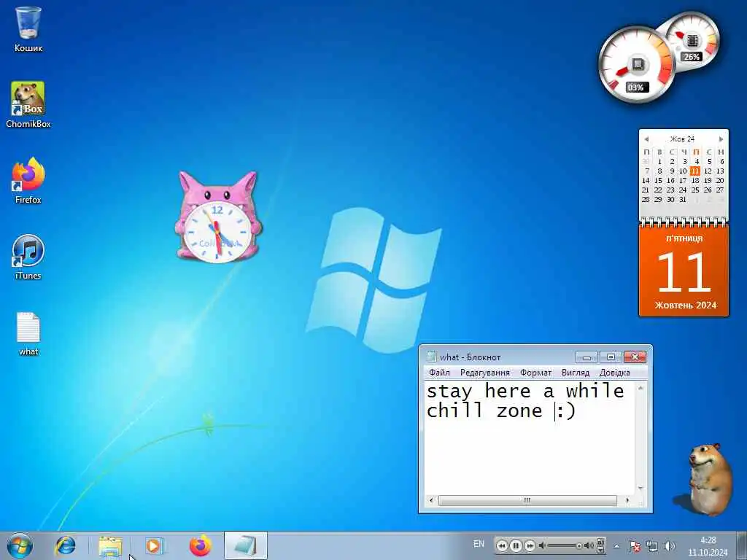Select day 25 in calendar gadget
This screenshot has height=560, width=747.
pos(695,190)
